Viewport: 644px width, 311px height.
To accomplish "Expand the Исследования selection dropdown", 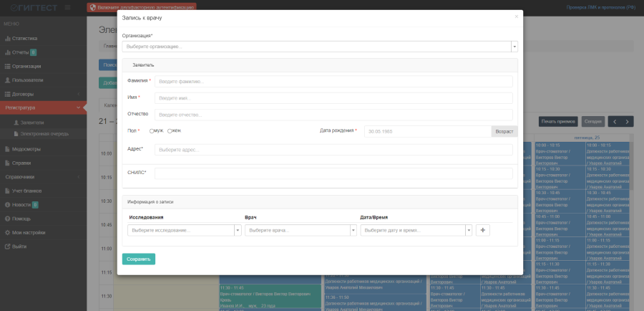I will (x=185, y=230).
